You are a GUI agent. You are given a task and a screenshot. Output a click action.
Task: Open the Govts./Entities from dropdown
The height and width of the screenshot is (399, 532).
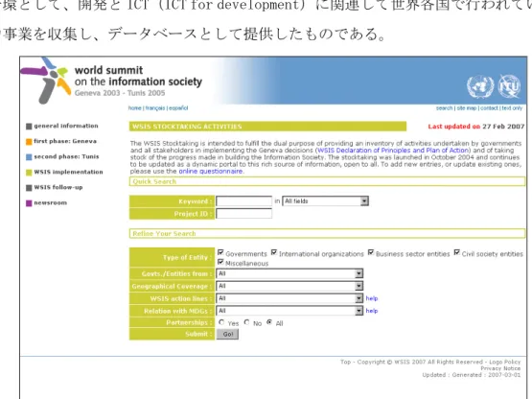[x=289, y=273]
